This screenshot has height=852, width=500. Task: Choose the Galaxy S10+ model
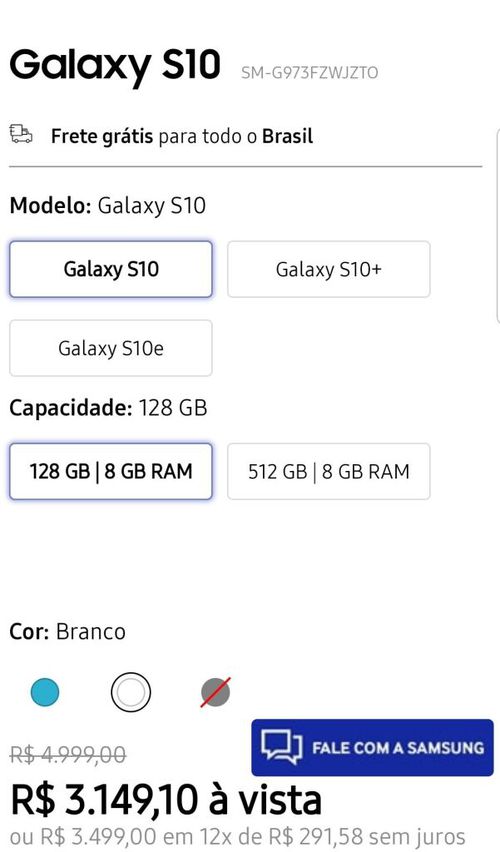pos(329,269)
